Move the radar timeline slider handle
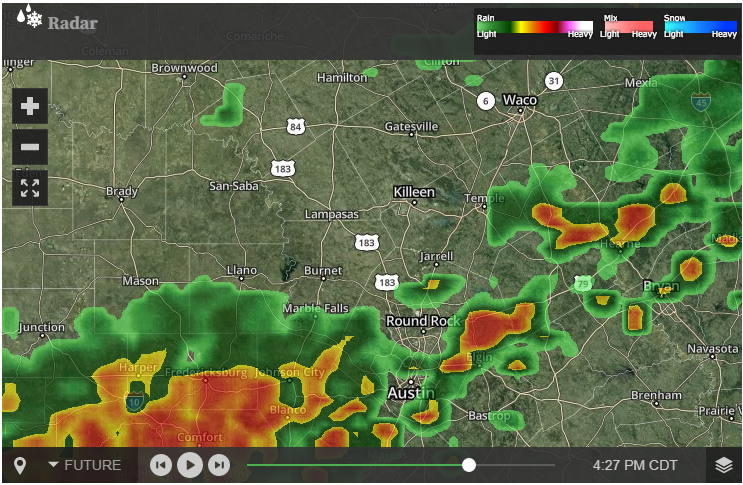 (469, 465)
